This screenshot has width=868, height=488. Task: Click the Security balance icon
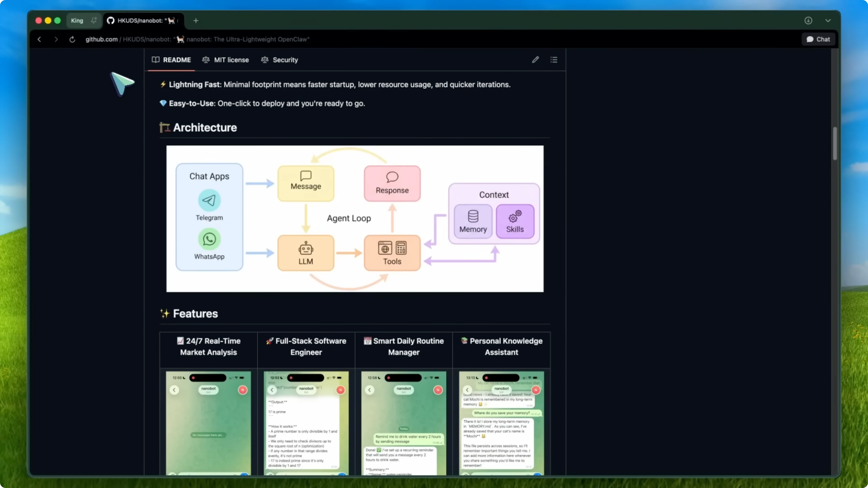point(264,60)
